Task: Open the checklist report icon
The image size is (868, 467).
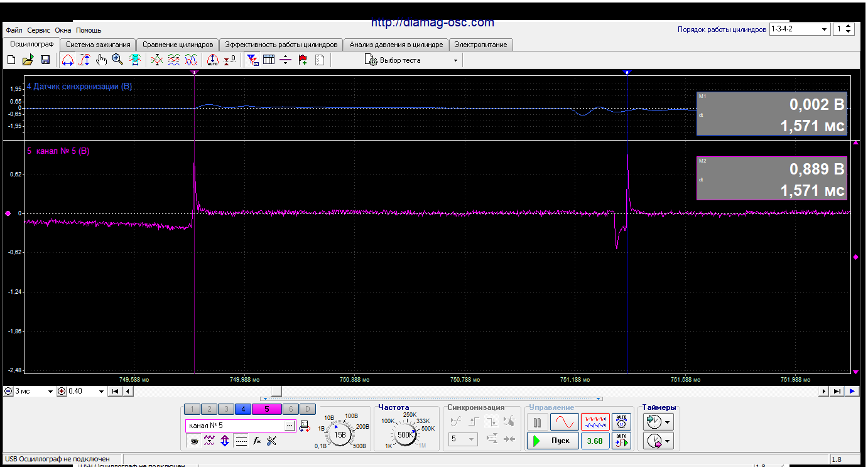Action: coord(320,60)
